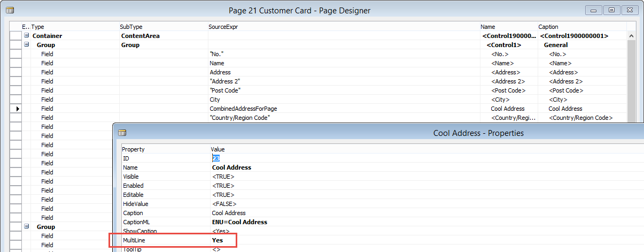Click the Caption column header

pos(548,27)
